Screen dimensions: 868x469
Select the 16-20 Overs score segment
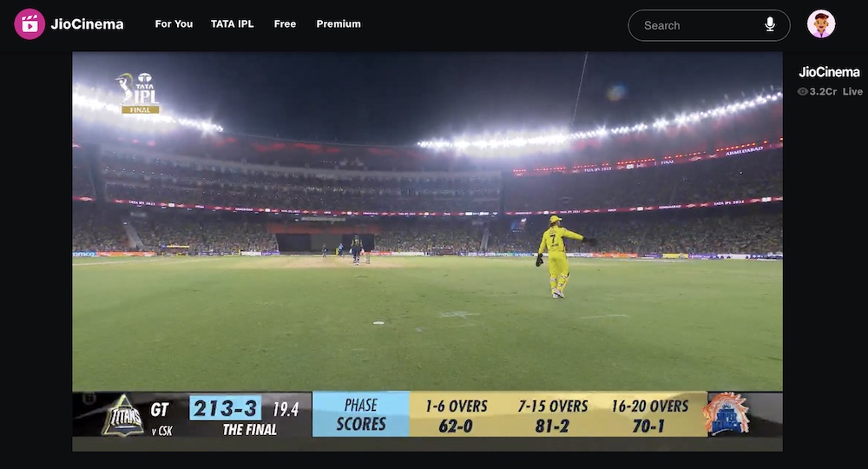(650, 415)
